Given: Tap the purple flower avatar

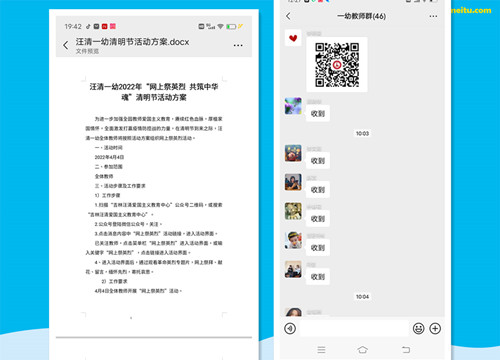Looking at the screenshot, I should pyautogui.click(x=293, y=106).
